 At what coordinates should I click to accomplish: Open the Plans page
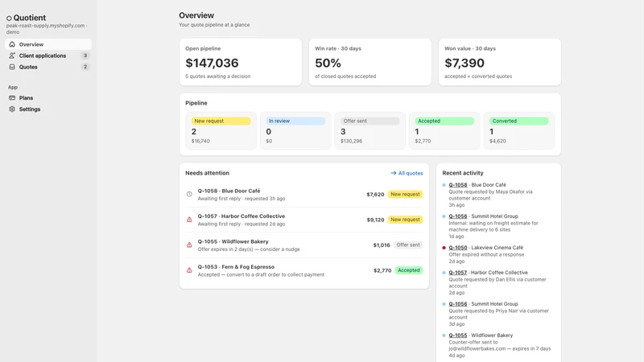pos(48,97)
